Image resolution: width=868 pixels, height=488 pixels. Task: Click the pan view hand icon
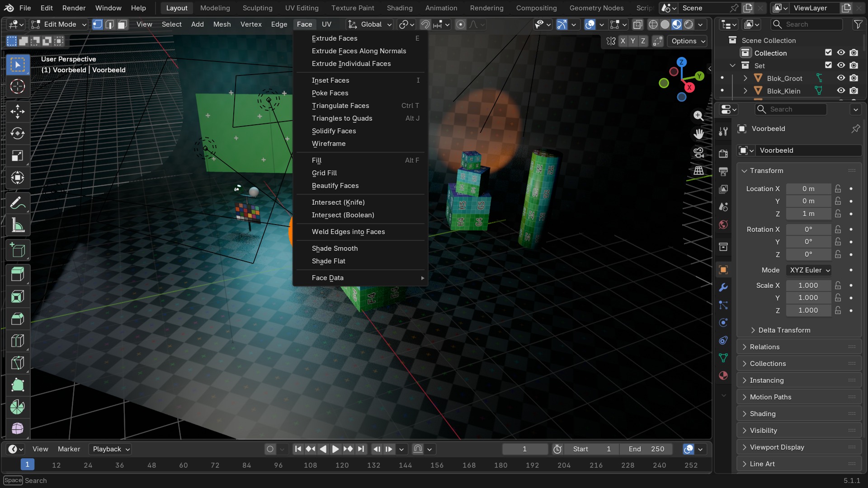click(x=698, y=134)
